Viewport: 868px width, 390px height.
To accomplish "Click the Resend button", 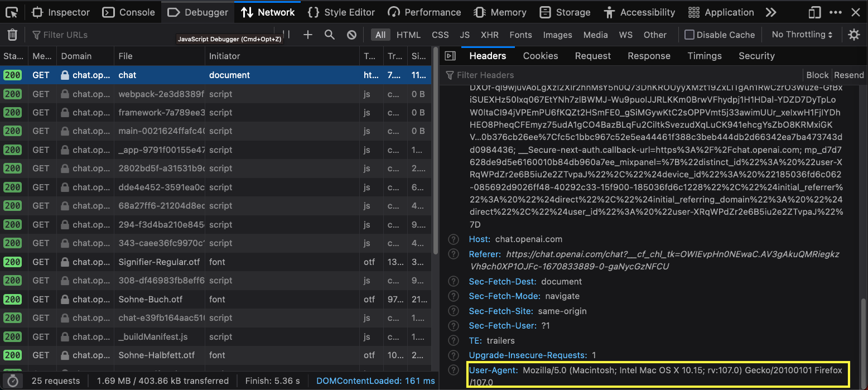I will [849, 75].
